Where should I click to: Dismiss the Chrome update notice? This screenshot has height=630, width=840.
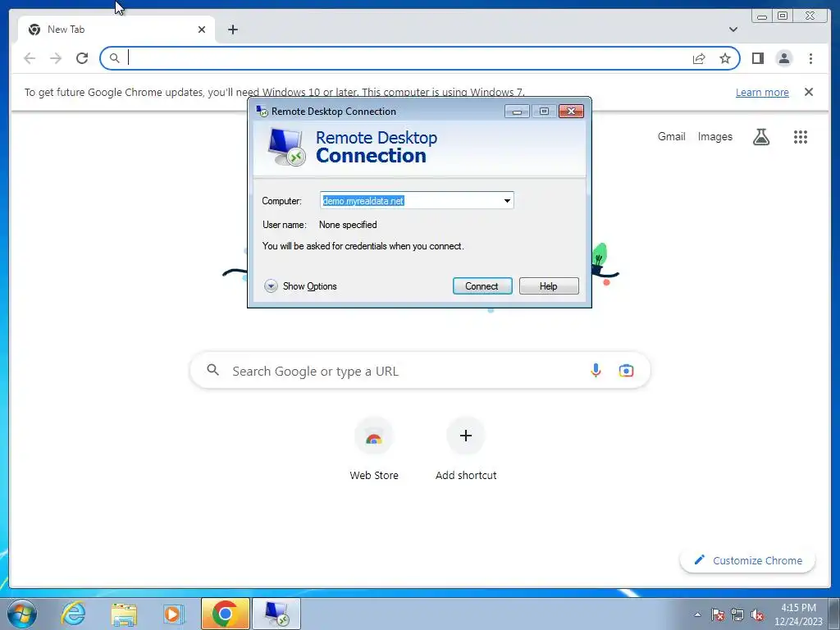tap(808, 92)
